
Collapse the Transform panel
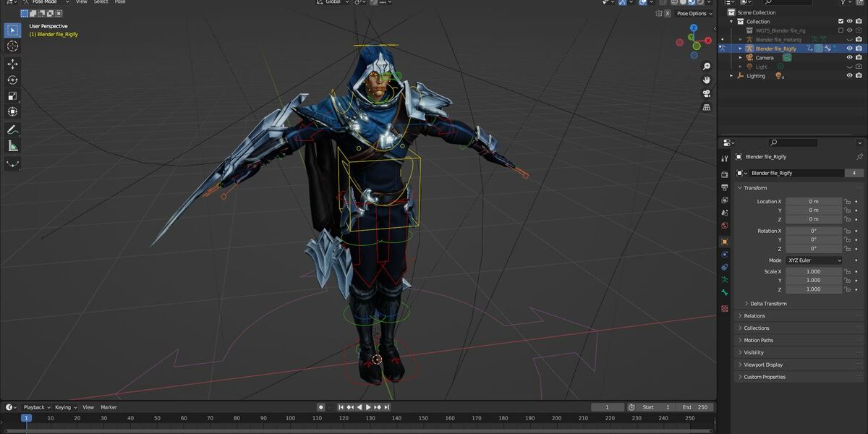(x=755, y=188)
